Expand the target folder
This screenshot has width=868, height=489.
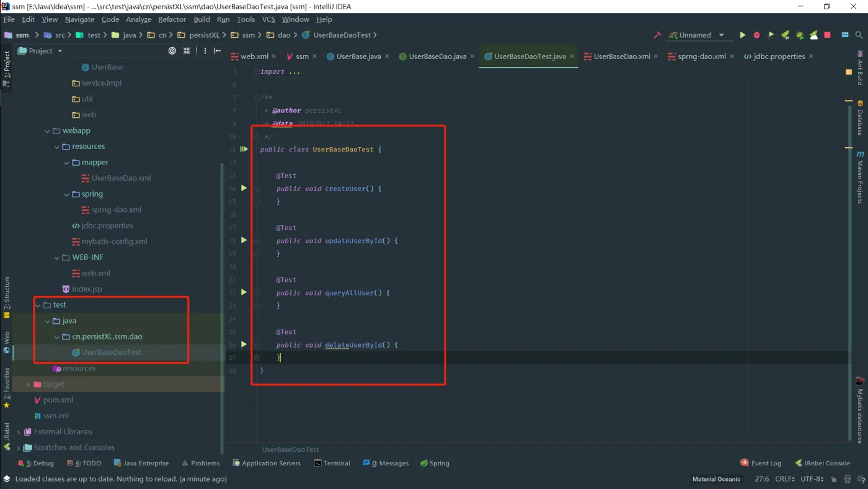(x=28, y=385)
